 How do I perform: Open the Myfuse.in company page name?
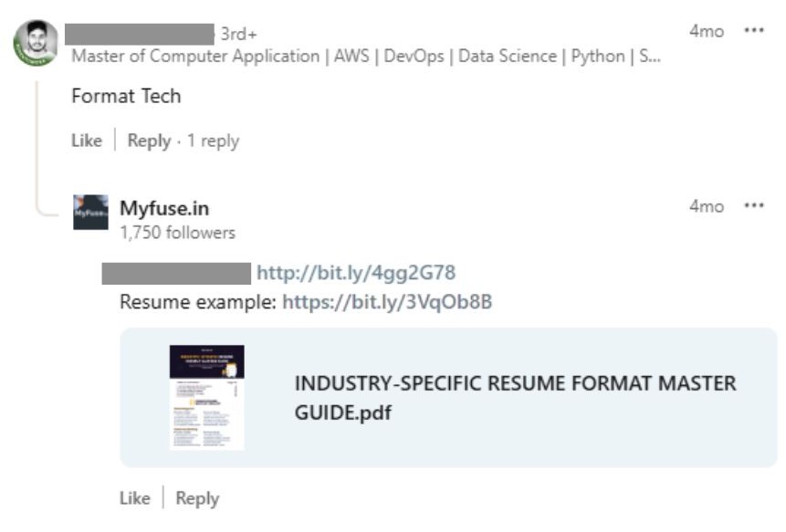(164, 208)
